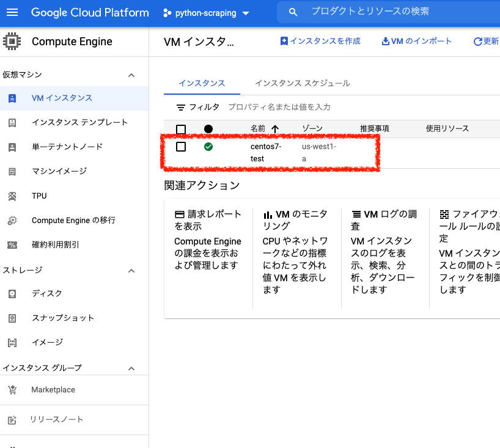The image size is (500, 448).
Task: Click the billing card icon
Action: pos(180,215)
